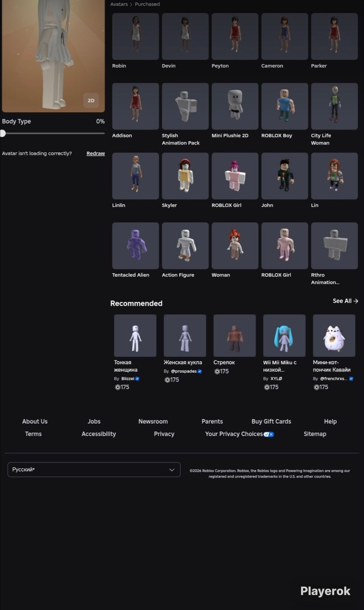
Task: Pick the Parker avatar
Action: click(x=334, y=36)
